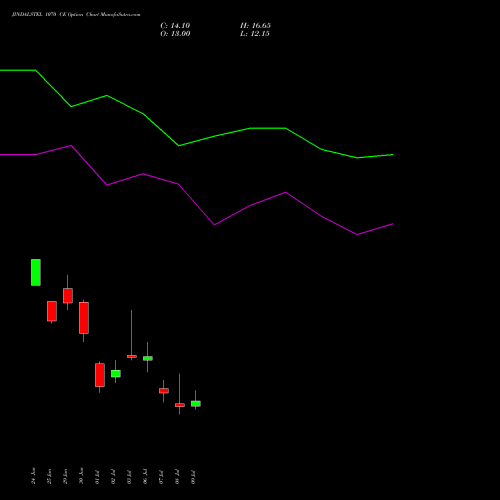Click the 24 Jun date axis label
500x500 pixels.
point(33,476)
